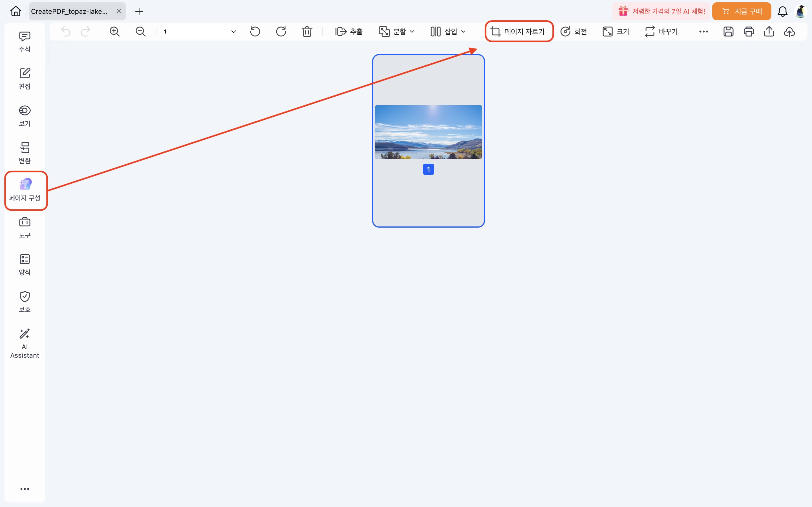Click the zoom out magnifier icon

(140, 32)
